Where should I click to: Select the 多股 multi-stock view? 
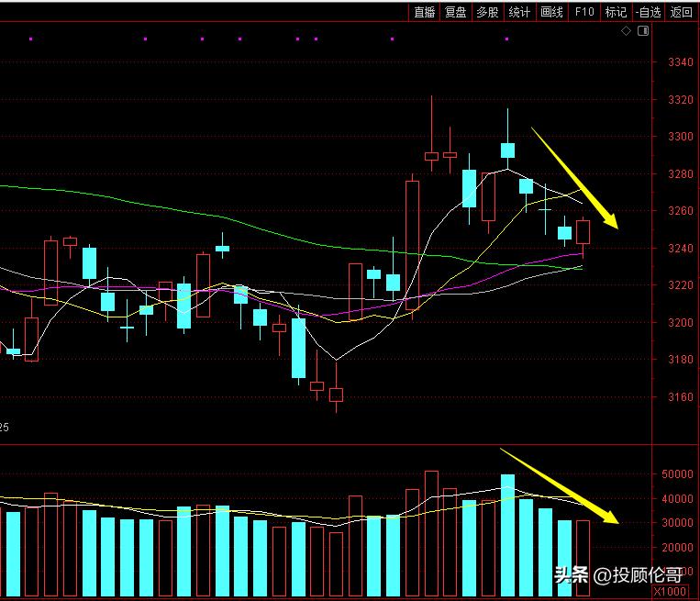click(x=487, y=12)
